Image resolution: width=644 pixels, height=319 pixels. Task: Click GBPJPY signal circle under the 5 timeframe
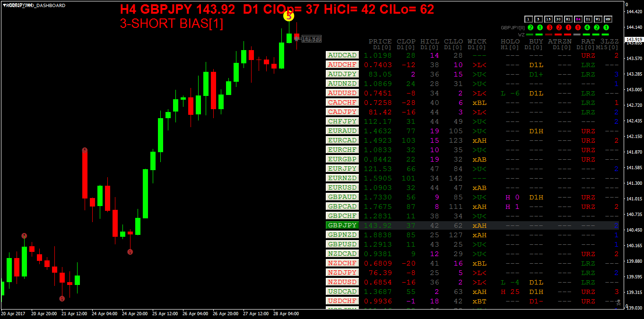point(540,27)
